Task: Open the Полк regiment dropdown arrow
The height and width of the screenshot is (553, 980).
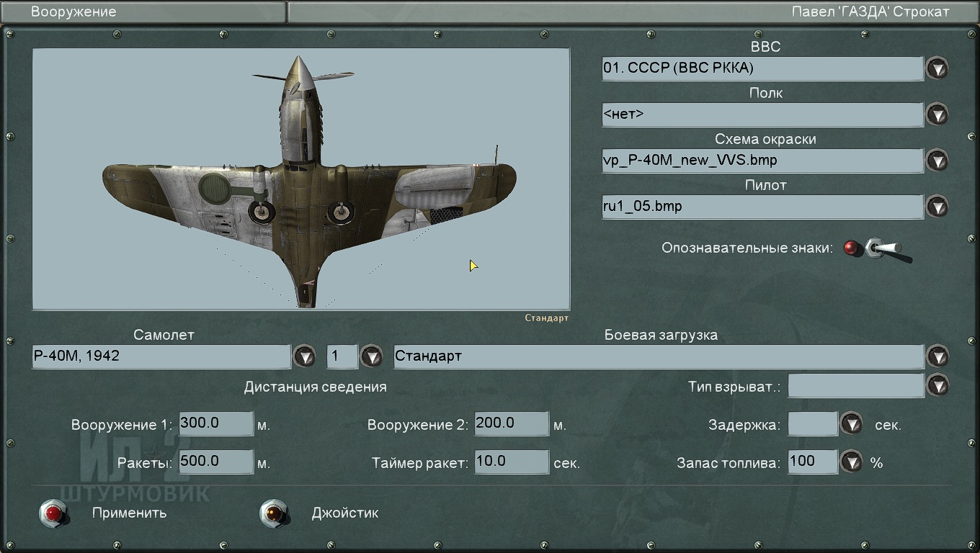Action: 937,114
